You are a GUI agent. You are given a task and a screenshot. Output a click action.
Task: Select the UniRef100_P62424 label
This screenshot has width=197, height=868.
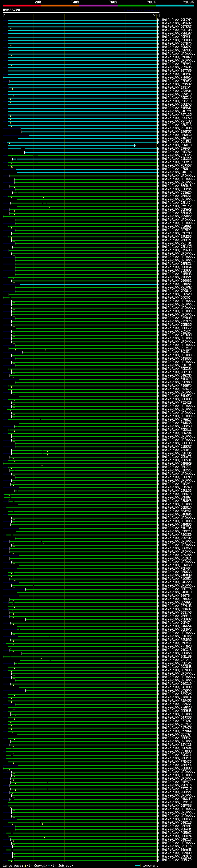pos(177,332)
